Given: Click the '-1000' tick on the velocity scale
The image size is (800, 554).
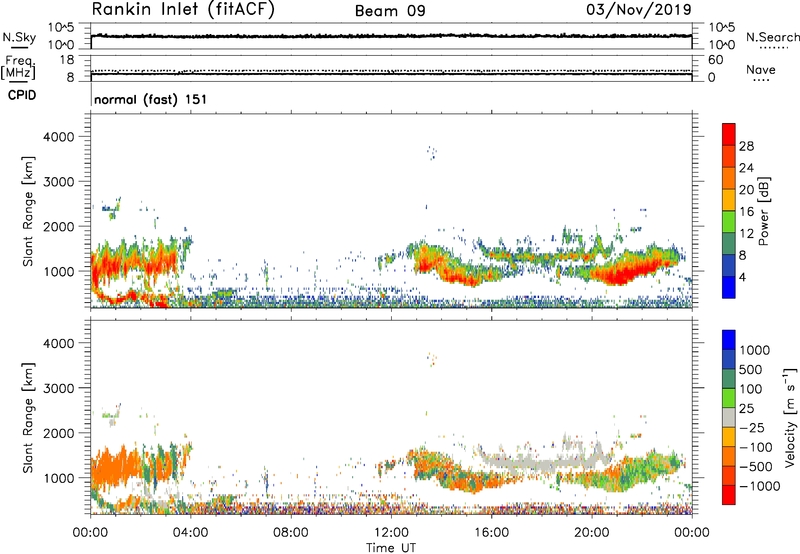Looking at the screenshot, I should 760,486.
